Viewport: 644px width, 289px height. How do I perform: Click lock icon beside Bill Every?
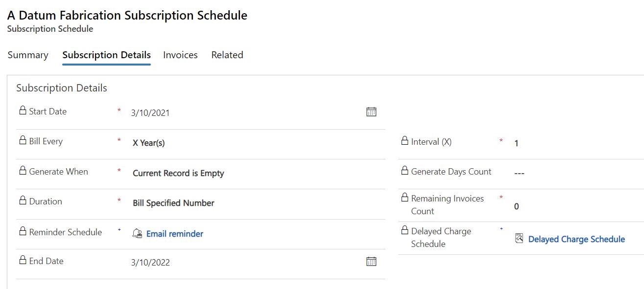[x=23, y=140]
